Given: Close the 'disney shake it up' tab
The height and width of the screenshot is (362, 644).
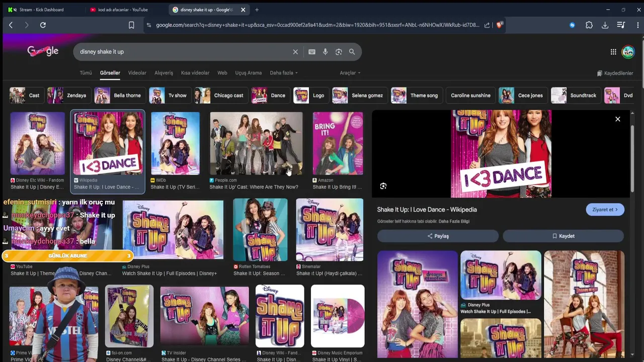Looking at the screenshot, I should pos(243,10).
